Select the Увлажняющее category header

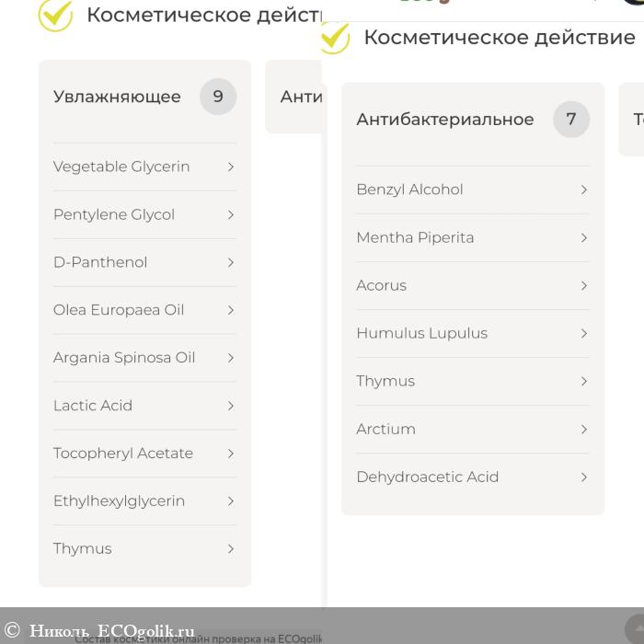click(x=117, y=97)
